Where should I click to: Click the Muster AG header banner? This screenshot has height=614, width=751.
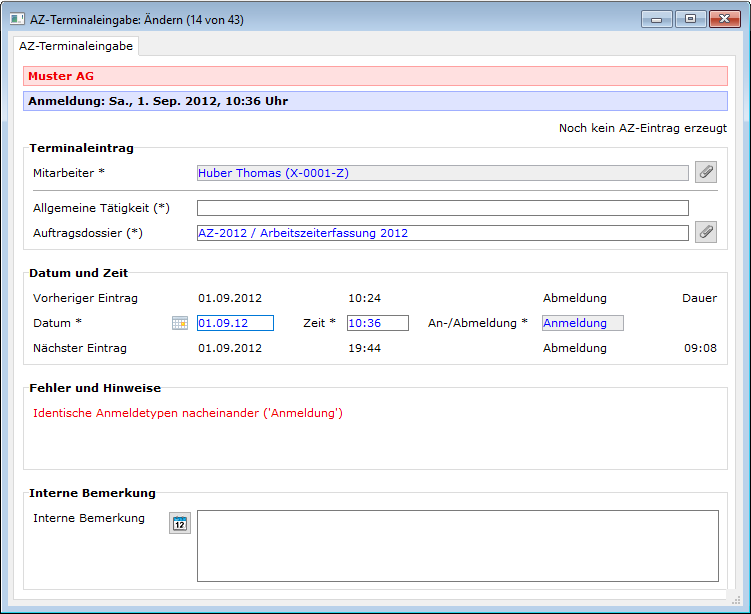pos(375,76)
